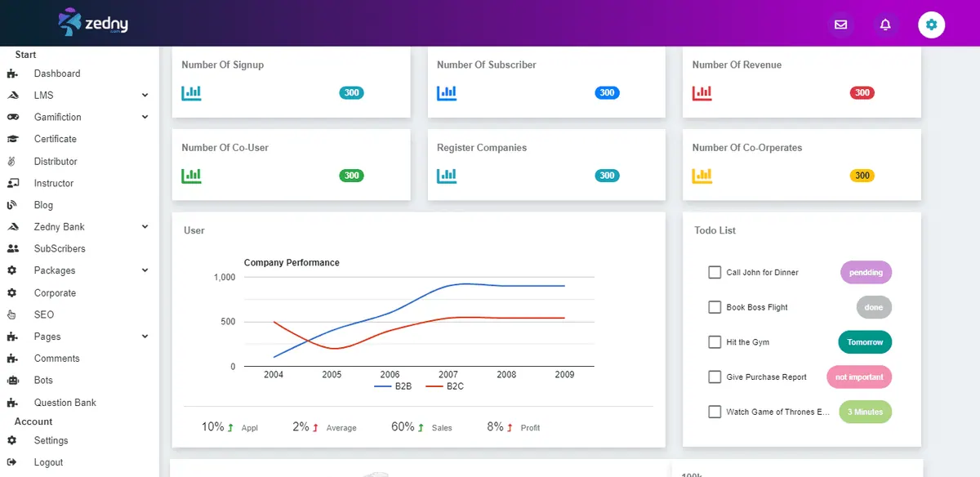Click the SEO hand pointer icon
Viewport: 980px width, 477px height.
tap(12, 314)
